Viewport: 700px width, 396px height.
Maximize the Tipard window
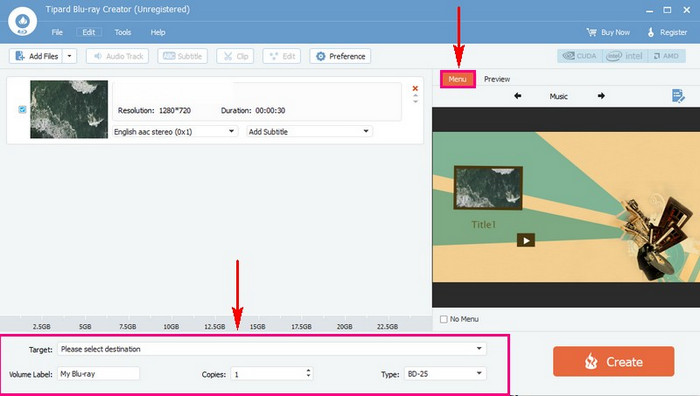tap(667, 10)
